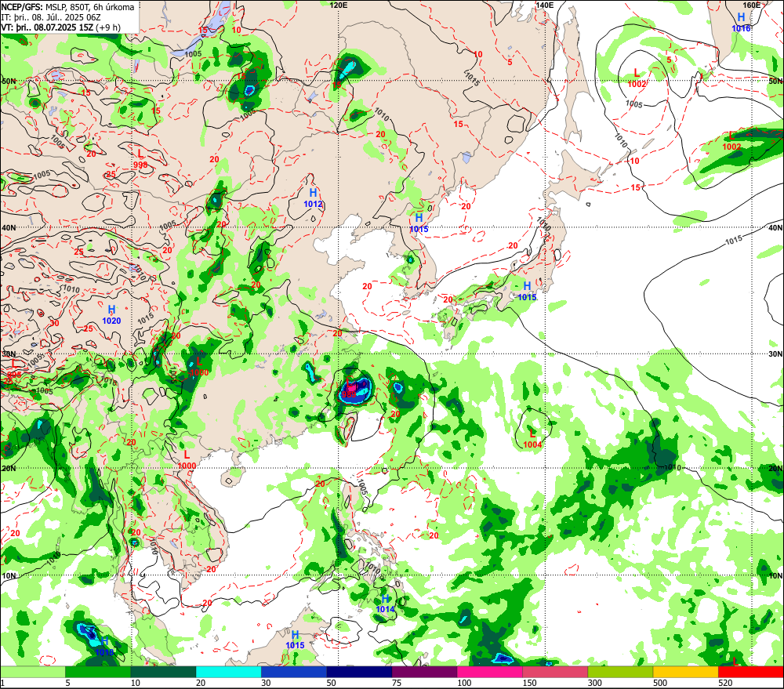Click the 'IT: þri.. 08. Júl.. 2025 06Z' line

click(51, 17)
